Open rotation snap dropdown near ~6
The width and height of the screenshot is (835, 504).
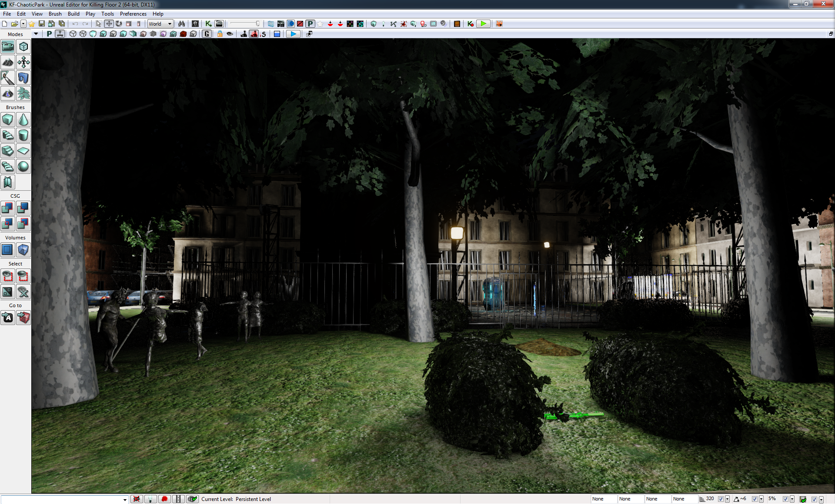(x=761, y=499)
